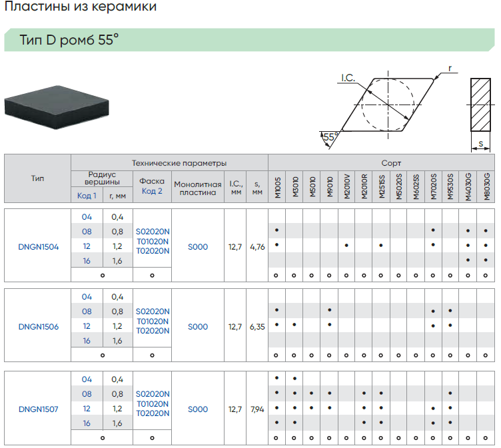
Task: Click S02020N chamfer code for DNGN1504
Action: 153,232
